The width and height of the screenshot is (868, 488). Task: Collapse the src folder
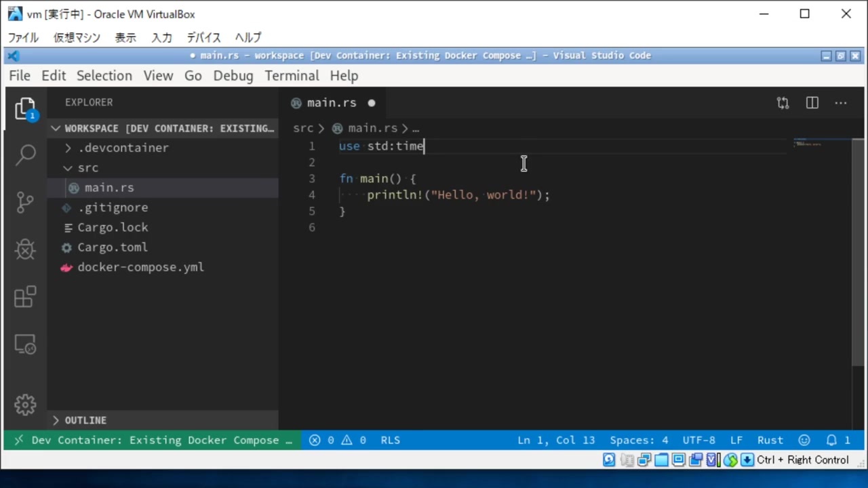[163, 167]
